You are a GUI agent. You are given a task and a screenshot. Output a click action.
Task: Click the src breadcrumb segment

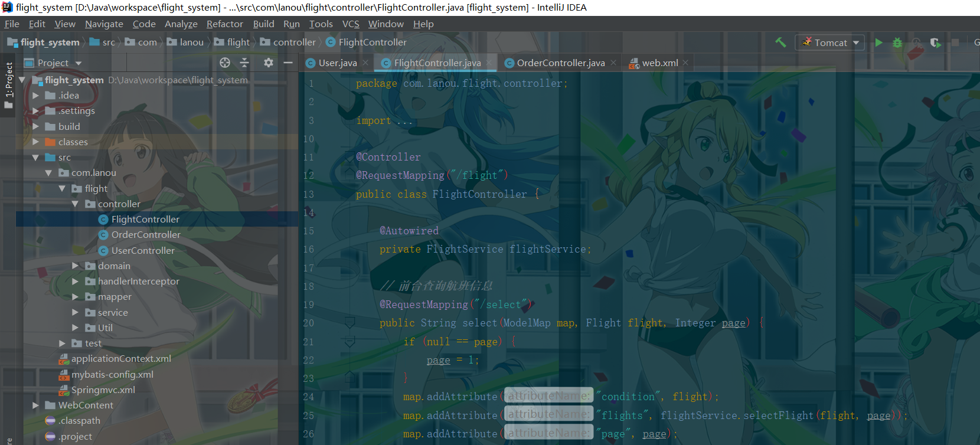102,42
